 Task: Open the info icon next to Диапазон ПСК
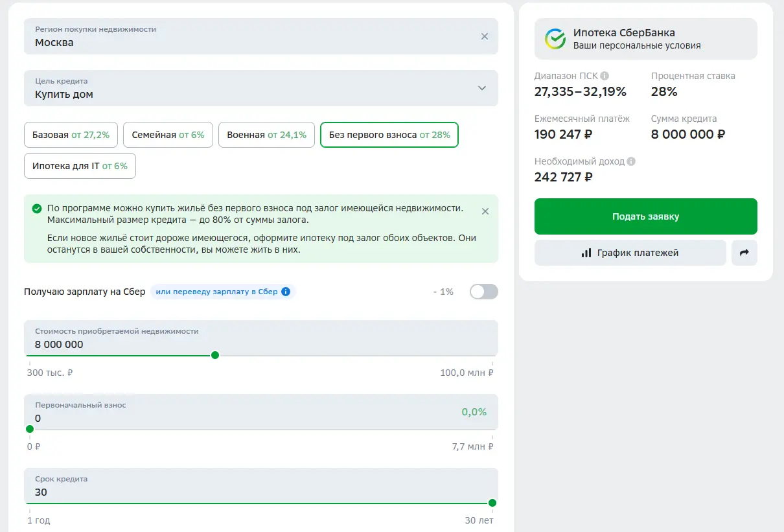[605, 76]
